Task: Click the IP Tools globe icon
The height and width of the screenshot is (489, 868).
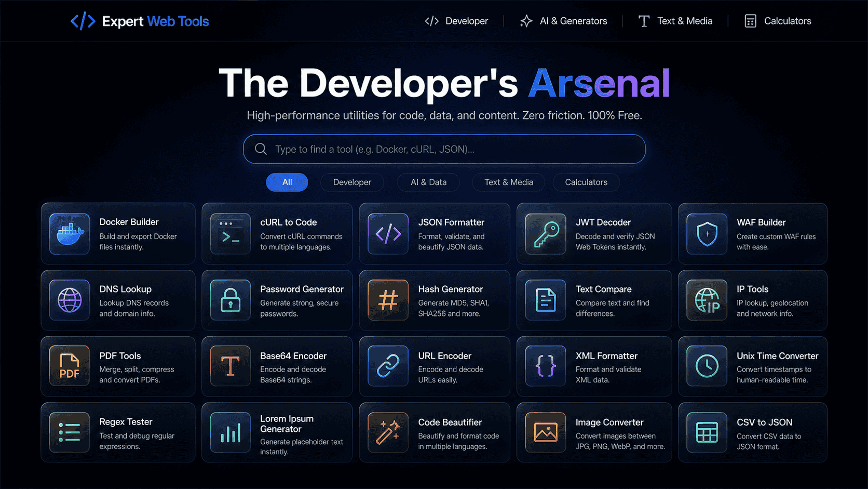Action: pyautogui.click(x=707, y=300)
